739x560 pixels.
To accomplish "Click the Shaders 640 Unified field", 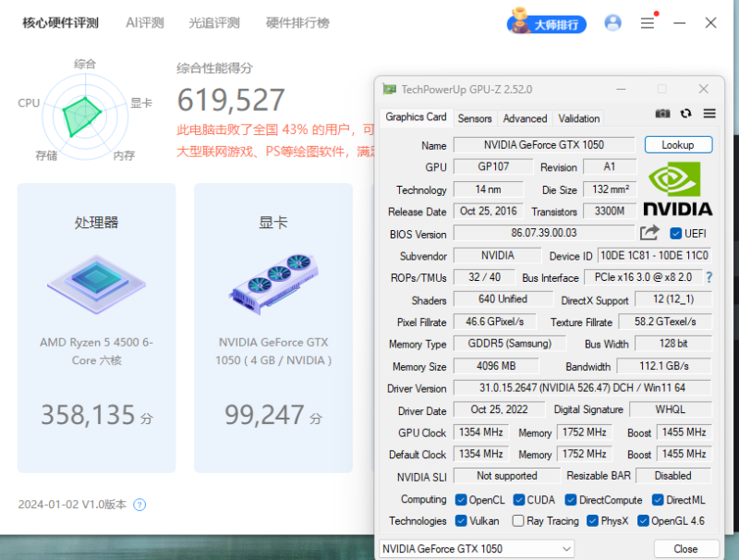I will [503, 299].
